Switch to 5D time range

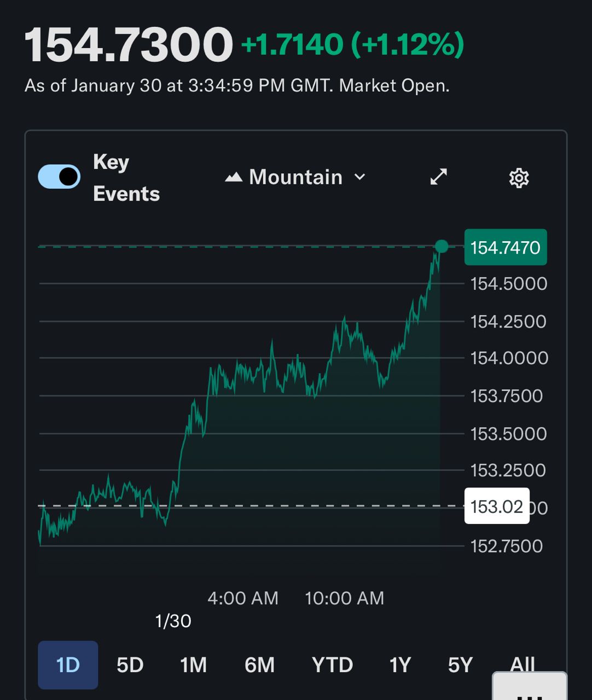(x=130, y=665)
